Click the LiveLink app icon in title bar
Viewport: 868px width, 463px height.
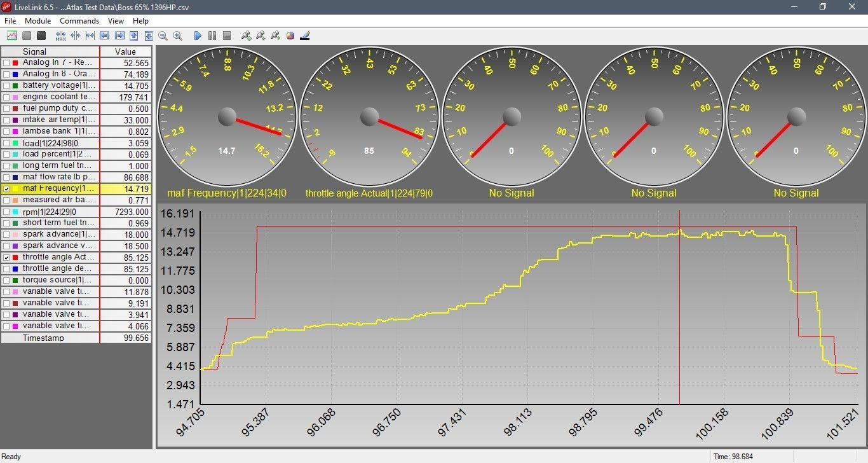[7, 7]
